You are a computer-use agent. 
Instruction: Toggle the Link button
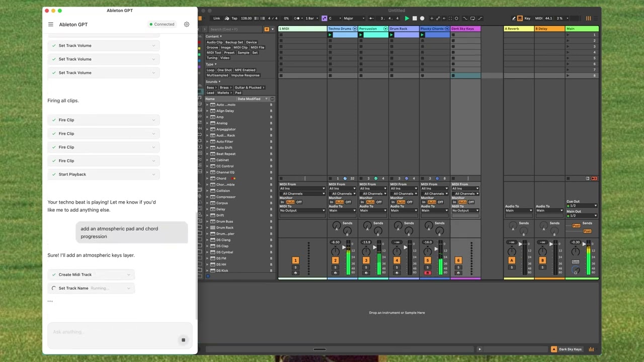coord(216,19)
